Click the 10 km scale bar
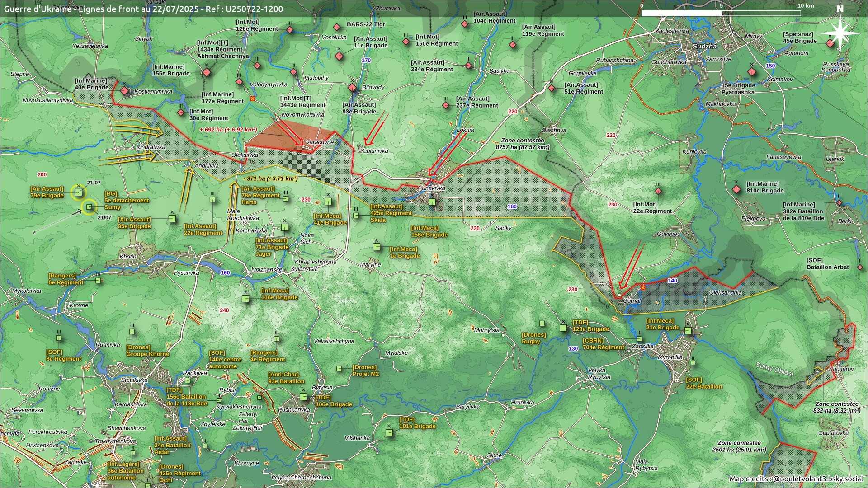The image size is (868, 488). 721,13
